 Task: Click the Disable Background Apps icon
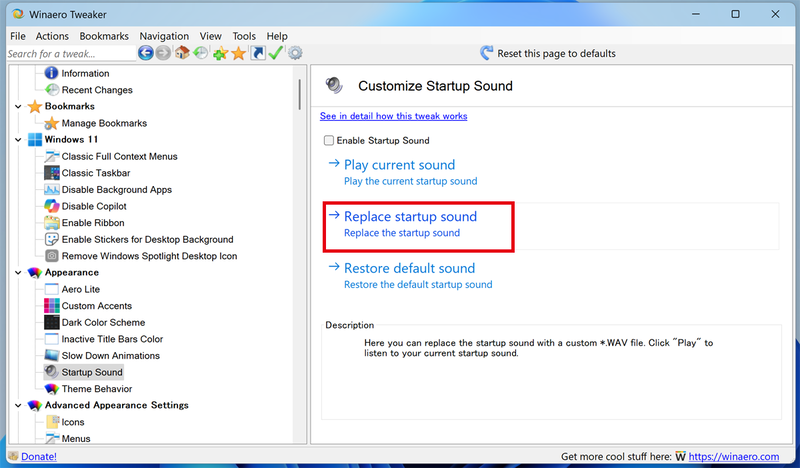point(52,189)
